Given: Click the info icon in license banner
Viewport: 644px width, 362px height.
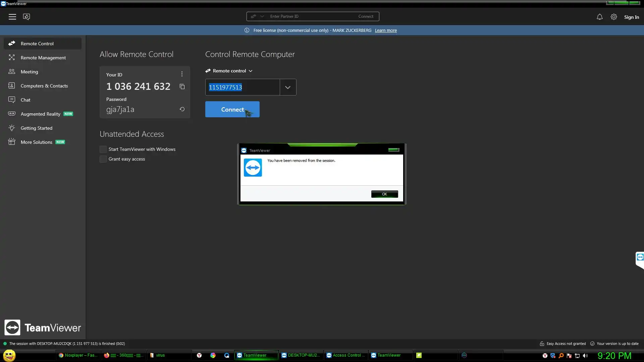Looking at the screenshot, I should coord(247,30).
